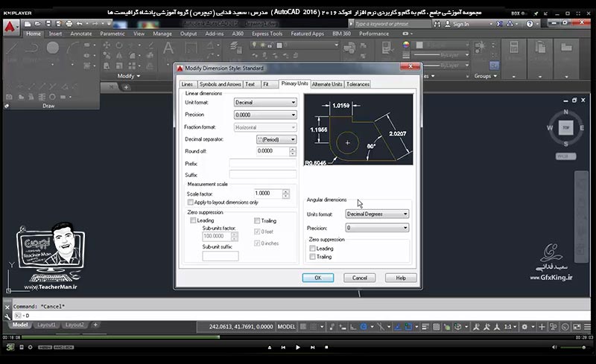Click the Clipboard paste icon in ribbon

pos(540,47)
